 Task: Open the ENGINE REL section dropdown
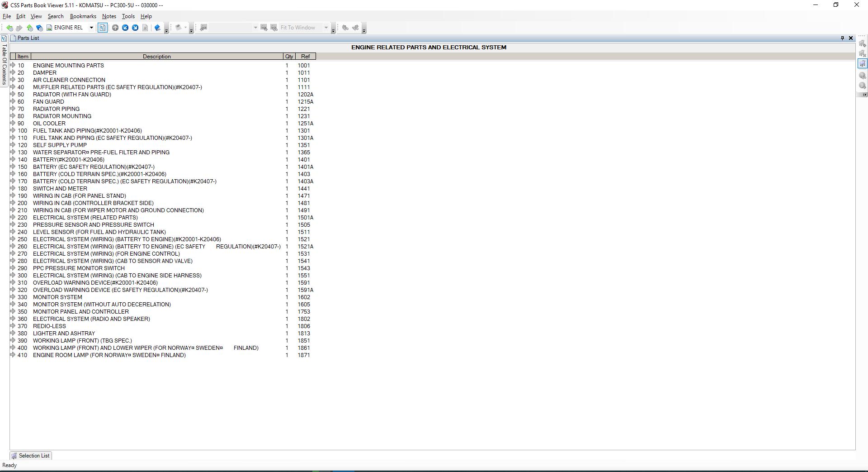pyautogui.click(x=91, y=28)
